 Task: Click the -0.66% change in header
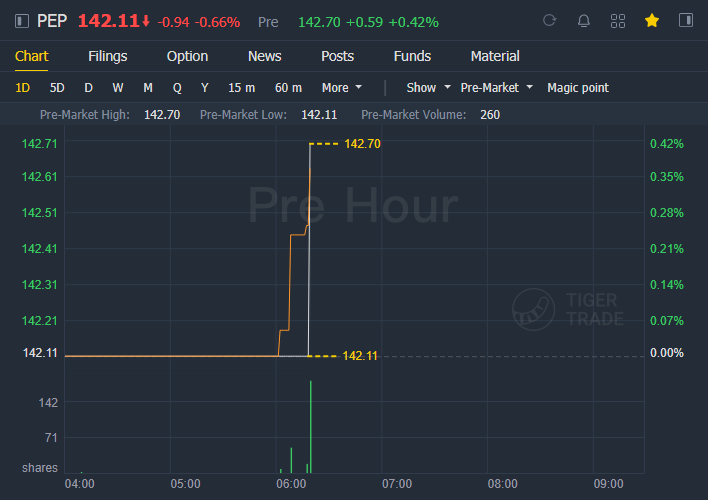click(x=217, y=22)
